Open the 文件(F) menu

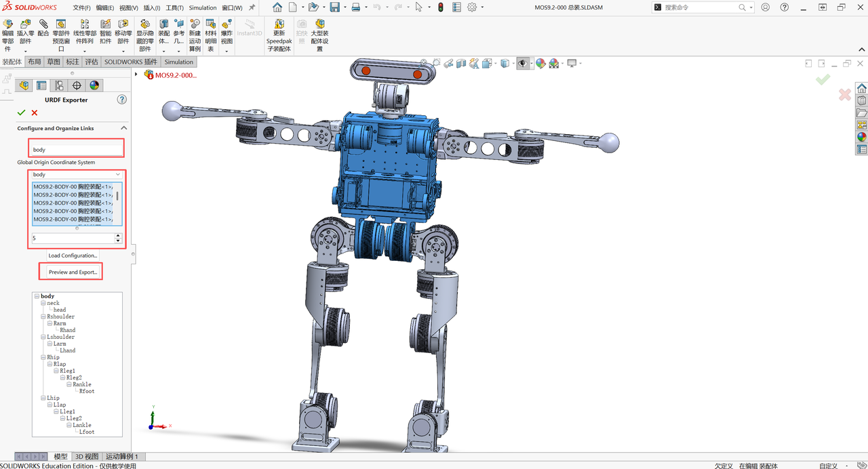[x=81, y=7]
